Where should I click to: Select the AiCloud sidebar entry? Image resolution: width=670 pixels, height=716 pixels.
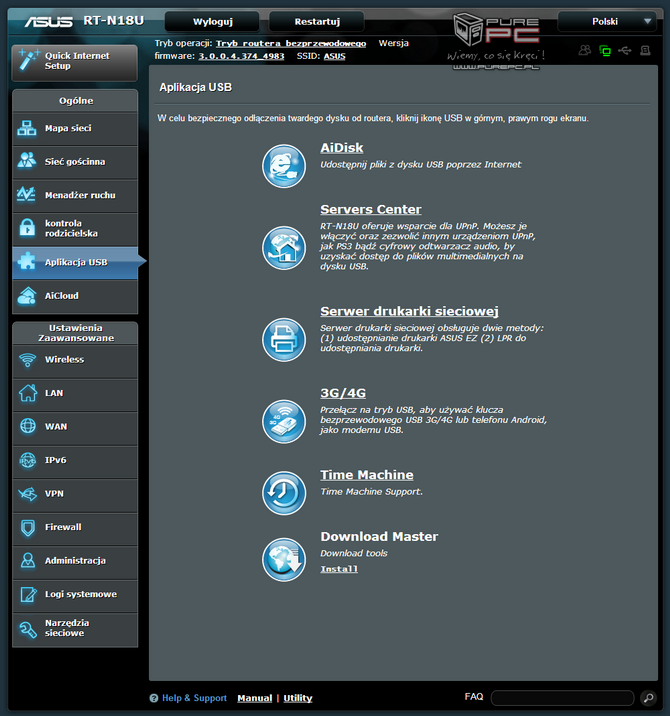74,296
